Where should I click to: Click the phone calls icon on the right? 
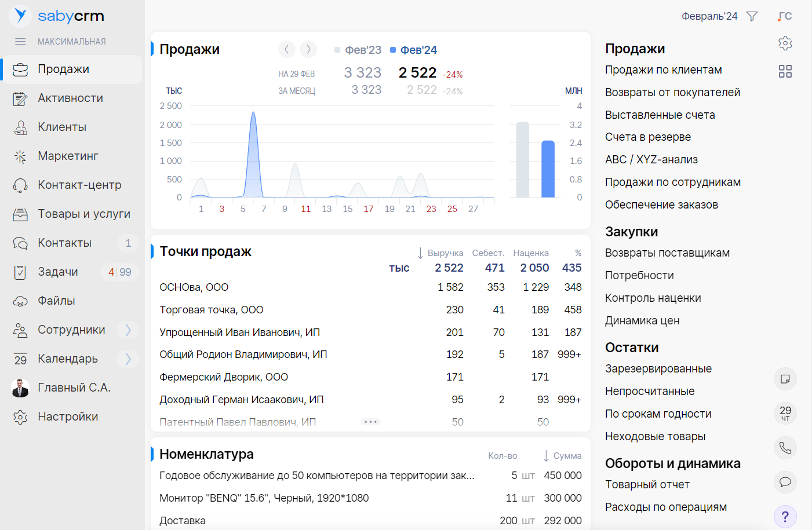(x=785, y=448)
